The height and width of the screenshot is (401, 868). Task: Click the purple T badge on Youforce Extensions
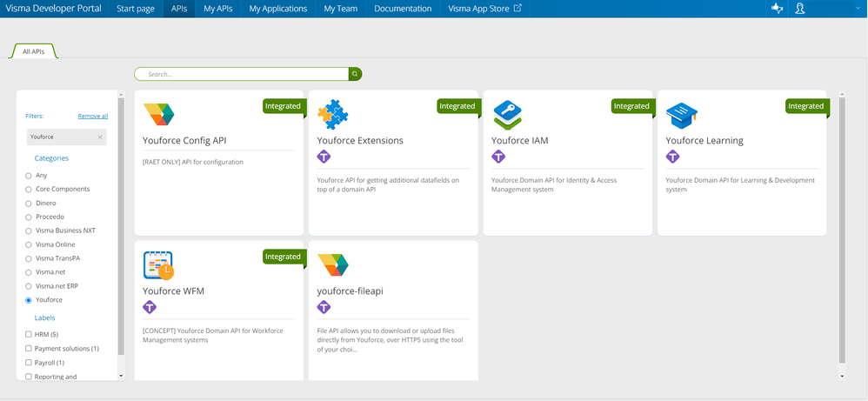[324, 157]
